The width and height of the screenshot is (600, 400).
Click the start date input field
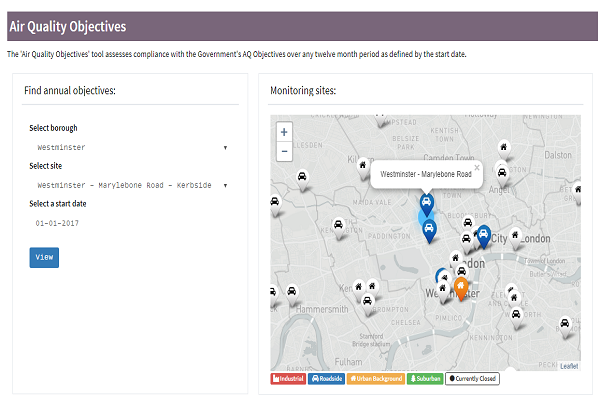pos(128,223)
